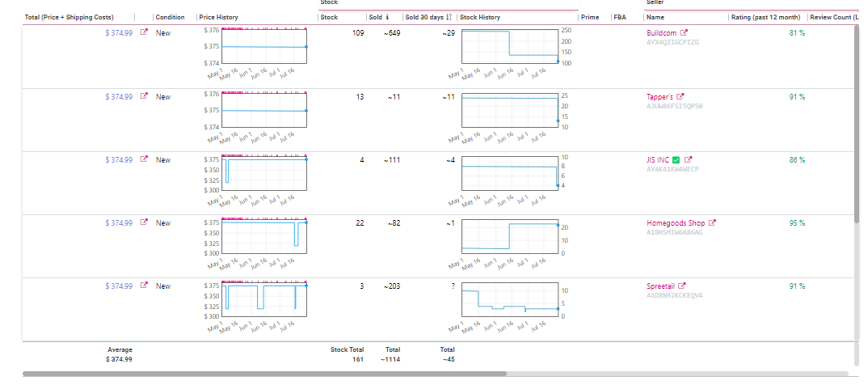Click external link icon next to Spreetail name

point(682,286)
